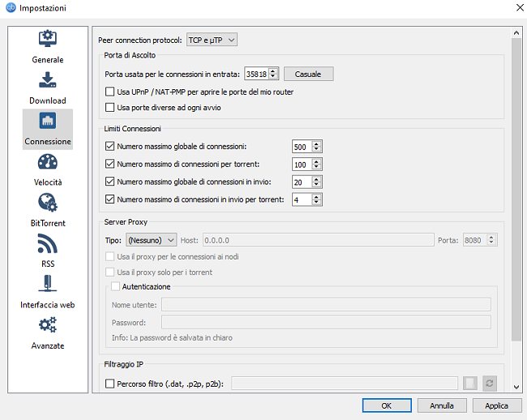
Task: Click the upload slots per torrent field 4
Action: 302,199
